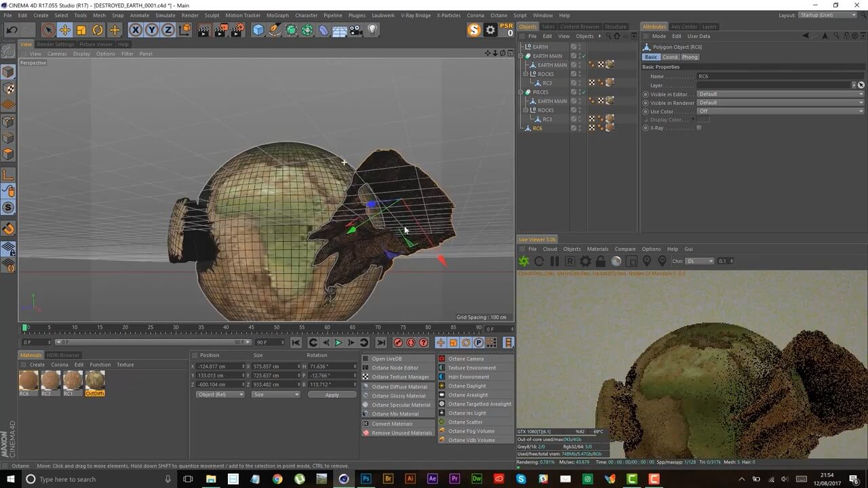
Task: Click Octane Glossy Material button
Action: pyautogui.click(x=398, y=396)
